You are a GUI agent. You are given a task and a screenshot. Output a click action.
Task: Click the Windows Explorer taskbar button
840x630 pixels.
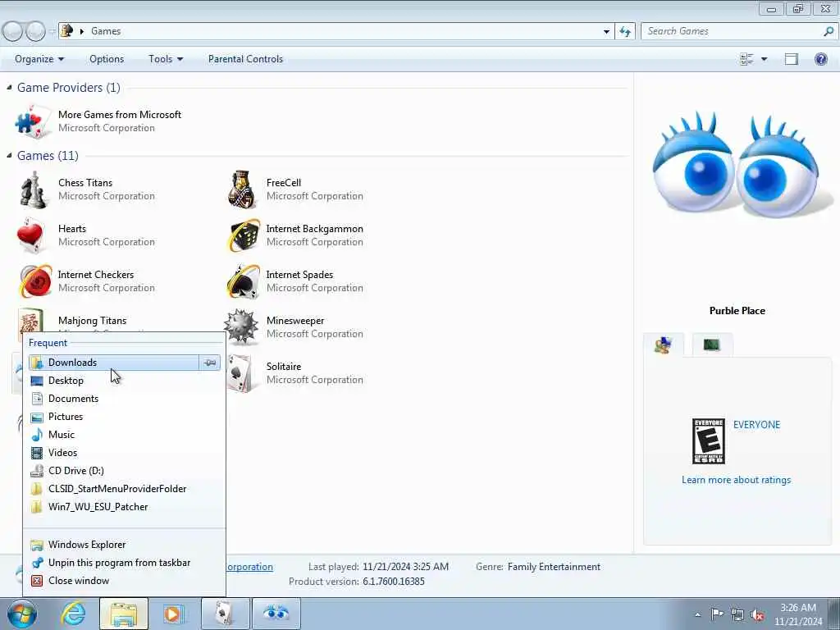(x=124, y=614)
